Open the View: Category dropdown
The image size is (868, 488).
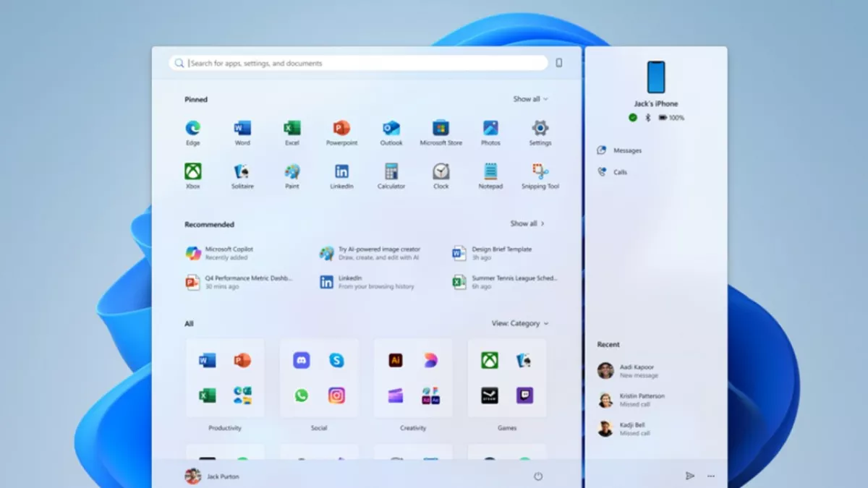coord(519,324)
